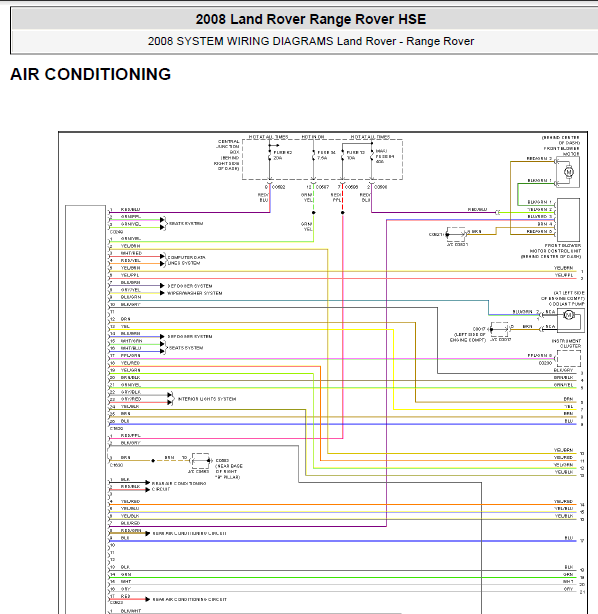This screenshot has height=614, width=598.
Task: Click the GRN/YEL splice dot below fuse box
Action: click(314, 213)
